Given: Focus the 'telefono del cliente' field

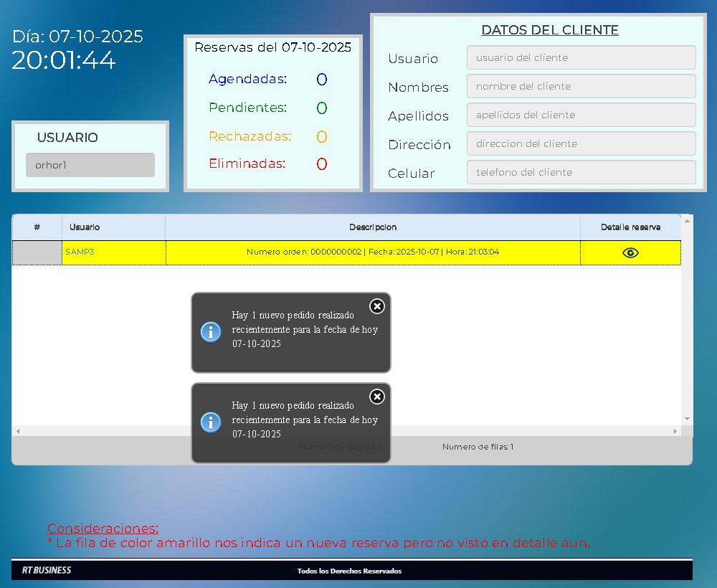Looking at the screenshot, I should (x=581, y=172).
